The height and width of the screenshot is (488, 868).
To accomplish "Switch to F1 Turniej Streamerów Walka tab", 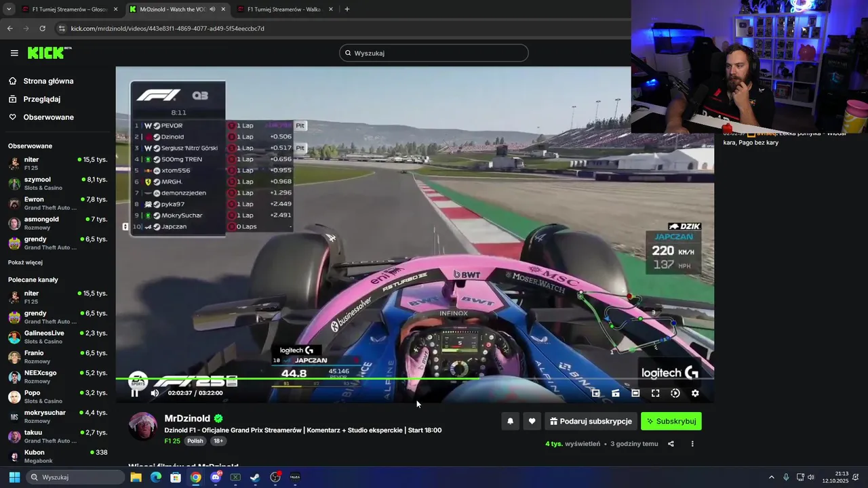I will pyautogui.click(x=285, y=9).
